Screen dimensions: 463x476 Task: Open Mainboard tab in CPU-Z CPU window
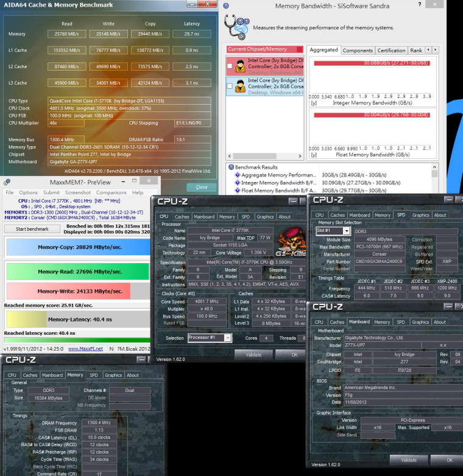pos(204,217)
